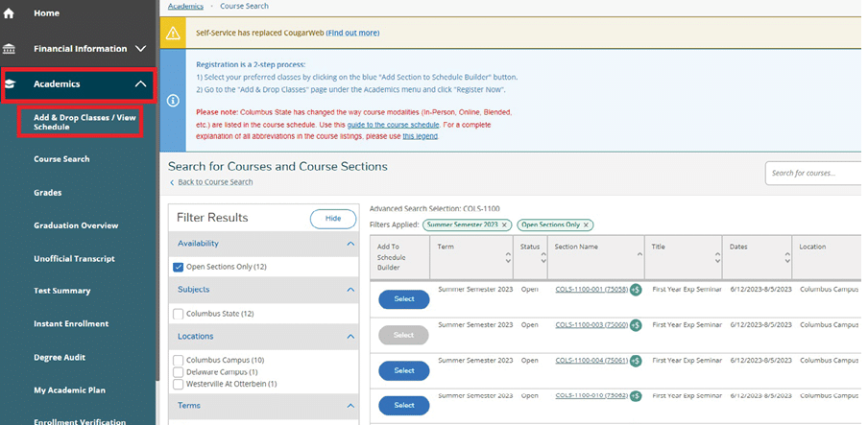Hide the Filter Results panel
The image size is (868, 425).
[333, 219]
